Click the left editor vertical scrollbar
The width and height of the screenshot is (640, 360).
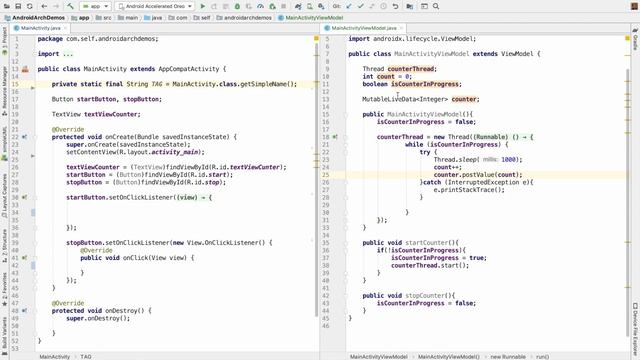point(317,180)
